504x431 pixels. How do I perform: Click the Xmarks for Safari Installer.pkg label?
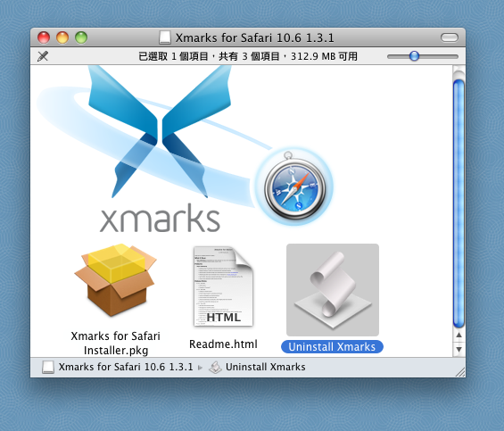pos(115,344)
